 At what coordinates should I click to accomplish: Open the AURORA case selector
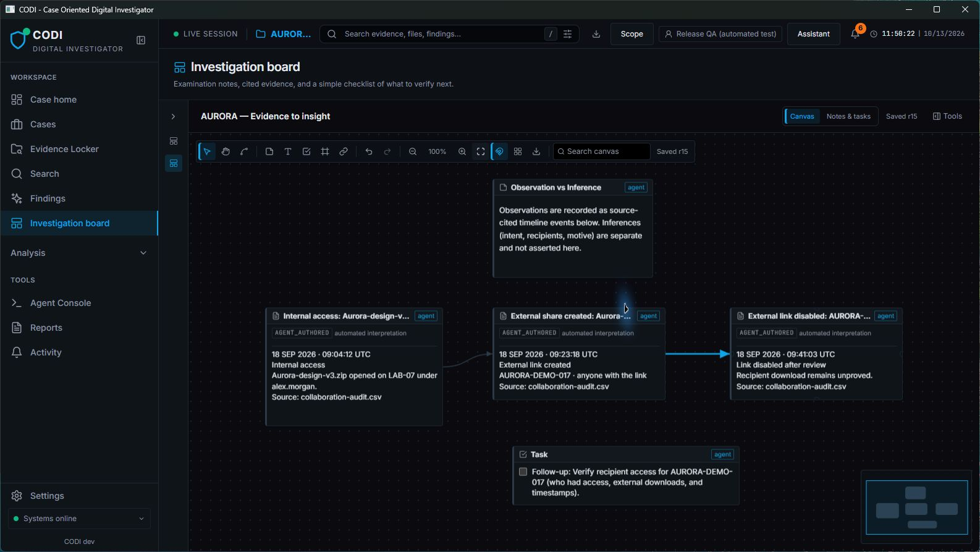[x=284, y=34]
